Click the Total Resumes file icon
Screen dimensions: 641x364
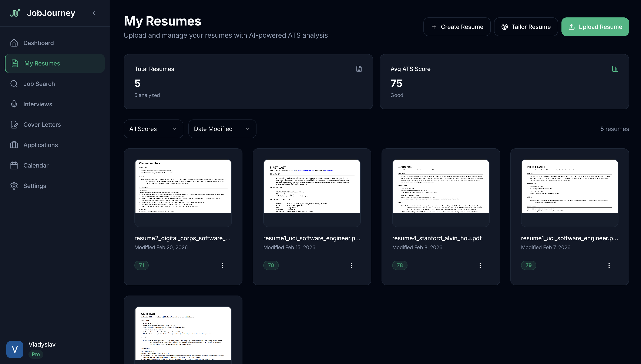359,69
